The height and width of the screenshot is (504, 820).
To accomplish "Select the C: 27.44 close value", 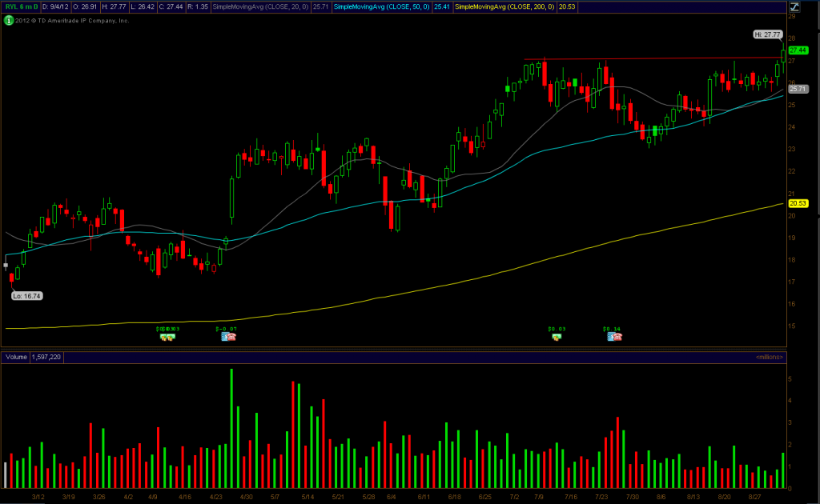I will coord(171,6).
